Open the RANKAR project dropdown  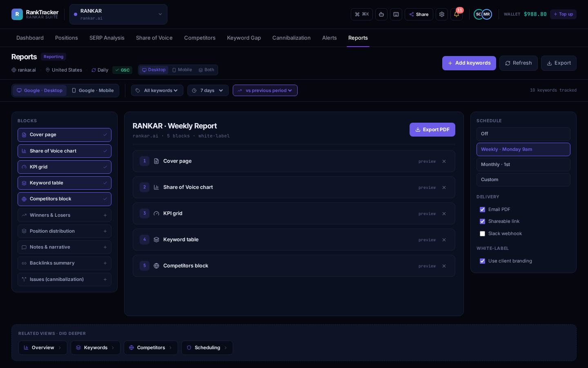pyautogui.click(x=118, y=14)
